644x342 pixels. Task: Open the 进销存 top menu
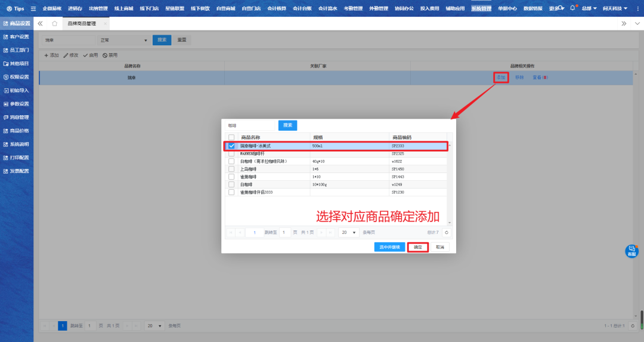pyautogui.click(x=75, y=8)
